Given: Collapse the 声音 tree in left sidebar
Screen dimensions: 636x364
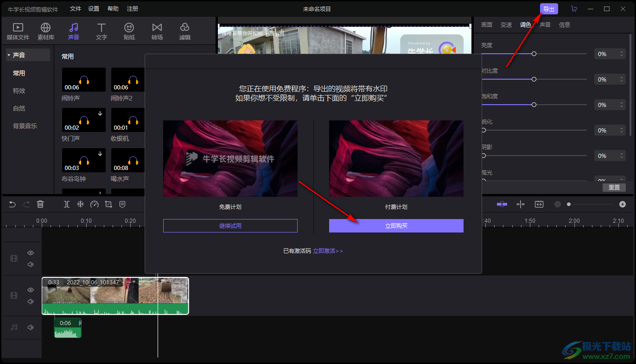Looking at the screenshot, I should pyautogui.click(x=9, y=55).
